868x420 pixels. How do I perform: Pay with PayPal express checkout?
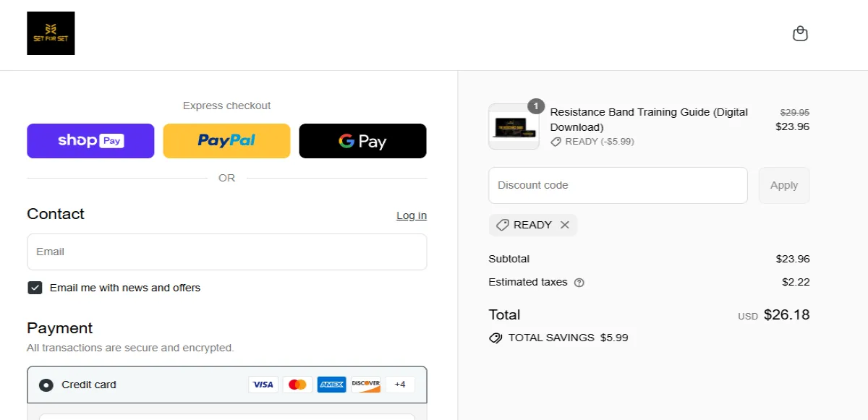pos(226,140)
